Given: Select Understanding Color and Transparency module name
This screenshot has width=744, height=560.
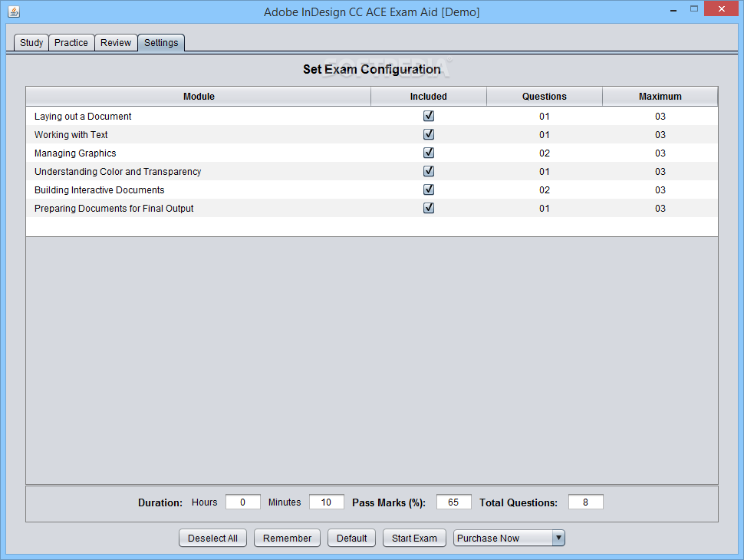Looking at the screenshot, I should click(117, 171).
